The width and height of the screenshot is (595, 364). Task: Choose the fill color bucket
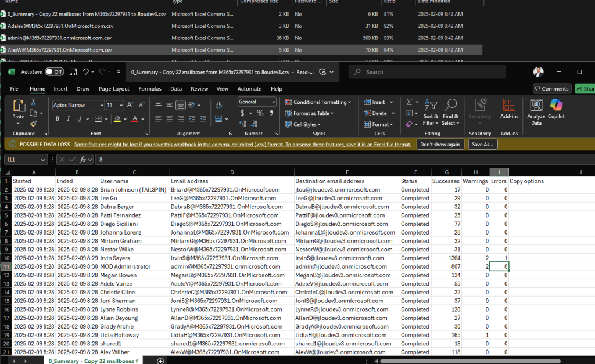[x=117, y=118]
